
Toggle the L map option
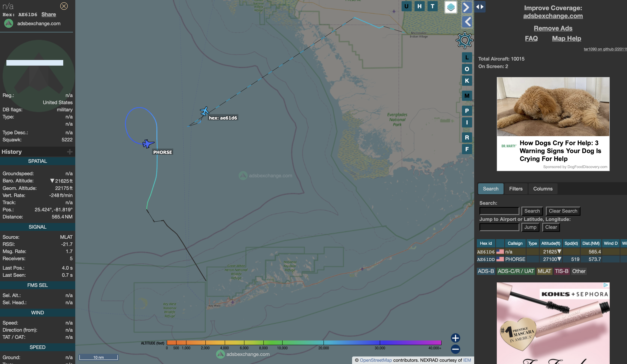[x=467, y=57]
